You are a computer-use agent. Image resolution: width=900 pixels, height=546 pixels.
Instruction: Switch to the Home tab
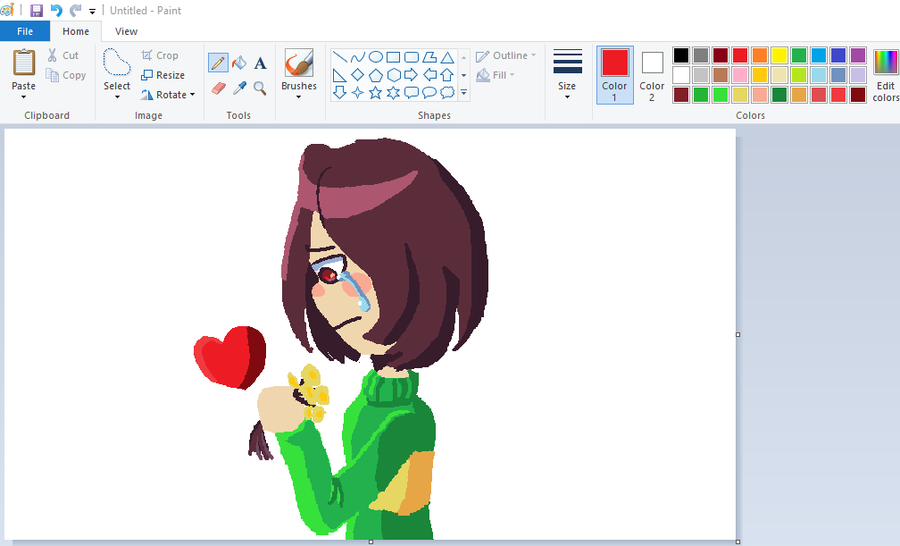[76, 32]
